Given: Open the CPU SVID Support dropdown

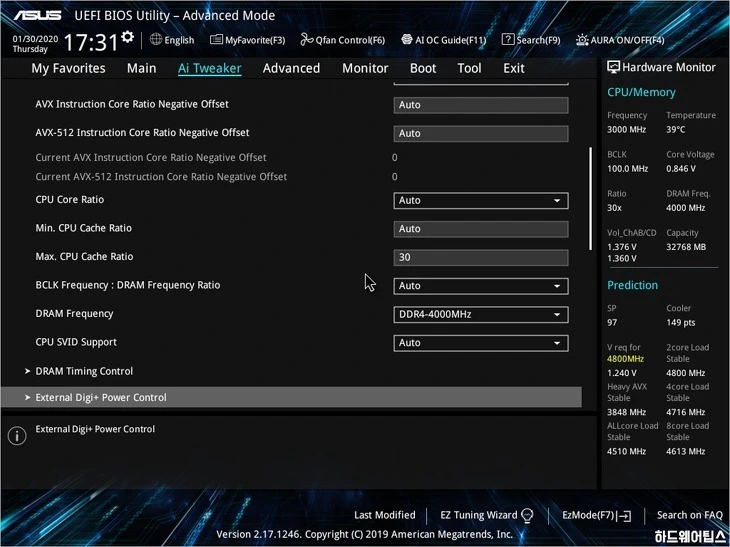Looking at the screenshot, I should tap(480, 343).
